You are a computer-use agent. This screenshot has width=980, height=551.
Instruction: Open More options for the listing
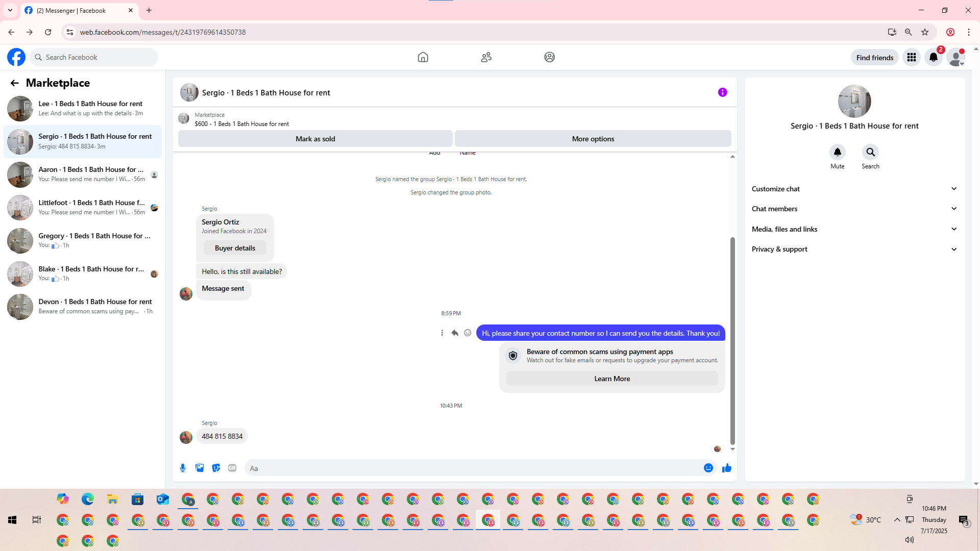pos(593,139)
